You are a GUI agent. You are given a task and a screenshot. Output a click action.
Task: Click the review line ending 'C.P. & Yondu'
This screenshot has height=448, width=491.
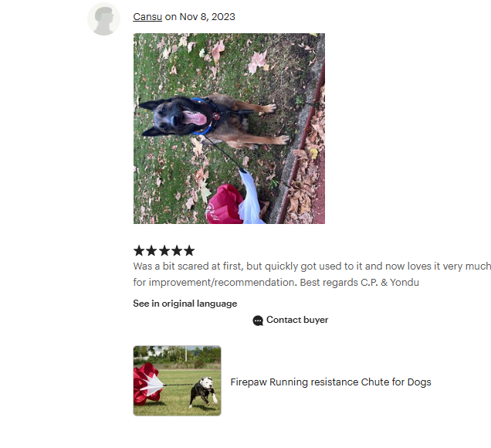[276, 282]
